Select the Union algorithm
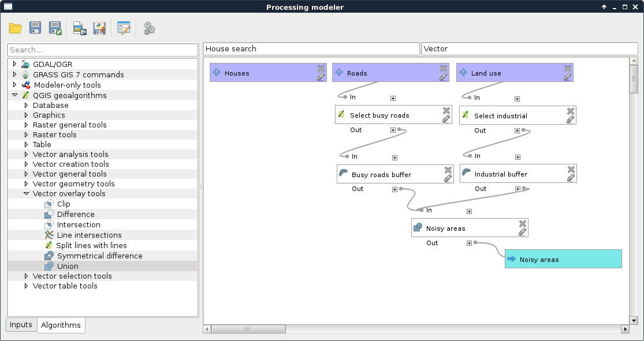Image resolution: width=644 pixels, height=341 pixels. pyautogui.click(x=68, y=266)
